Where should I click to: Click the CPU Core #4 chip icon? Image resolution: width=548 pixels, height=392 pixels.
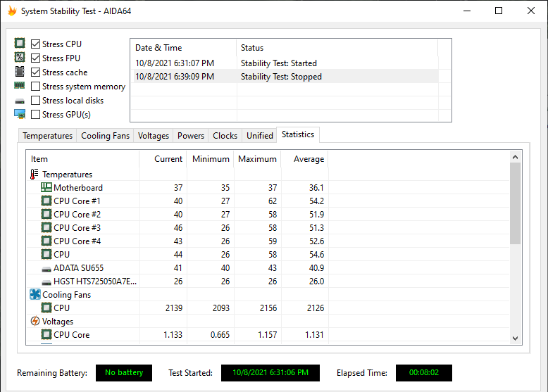pyautogui.click(x=46, y=241)
